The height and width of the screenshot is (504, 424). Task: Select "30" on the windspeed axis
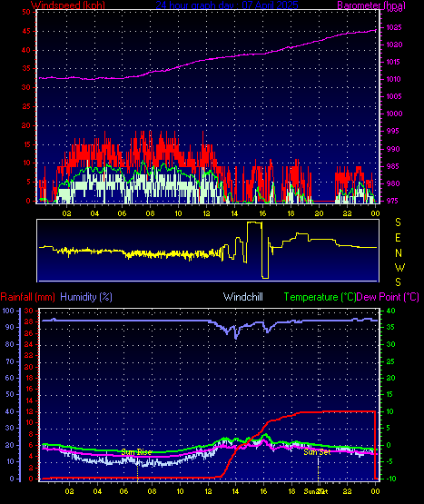pos(26,87)
